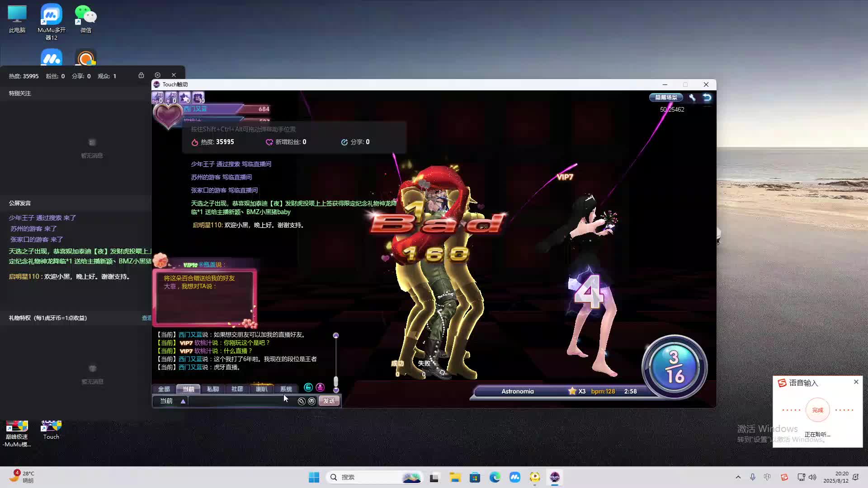The height and width of the screenshot is (488, 868).
Task: Switch to the 系统 chat tab
Action: (x=286, y=389)
